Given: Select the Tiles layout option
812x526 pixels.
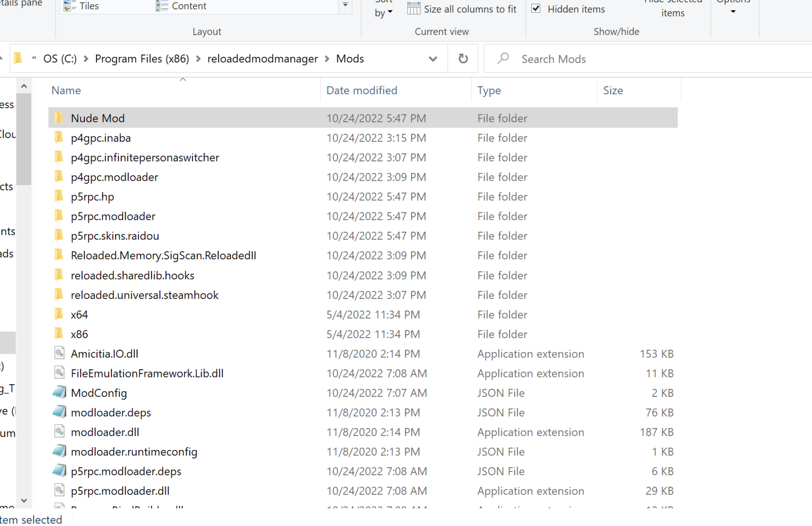Looking at the screenshot, I should (x=81, y=6).
